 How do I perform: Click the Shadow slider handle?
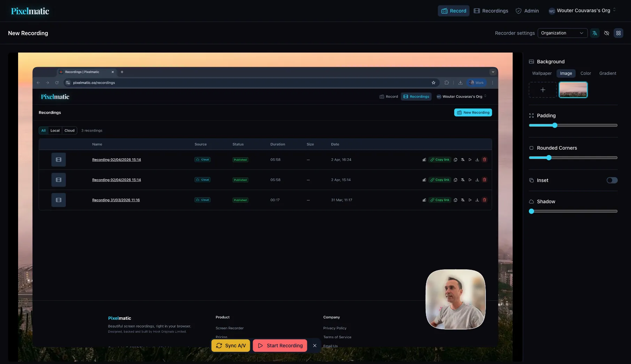531,211
